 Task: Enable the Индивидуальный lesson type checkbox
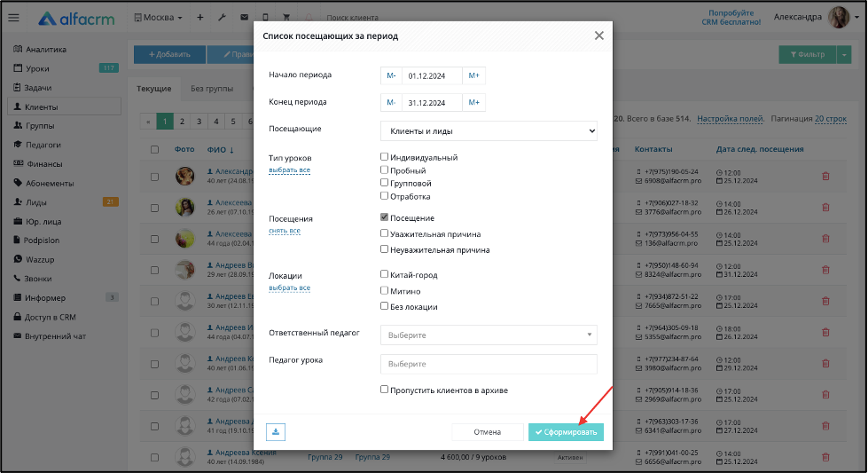coord(384,157)
